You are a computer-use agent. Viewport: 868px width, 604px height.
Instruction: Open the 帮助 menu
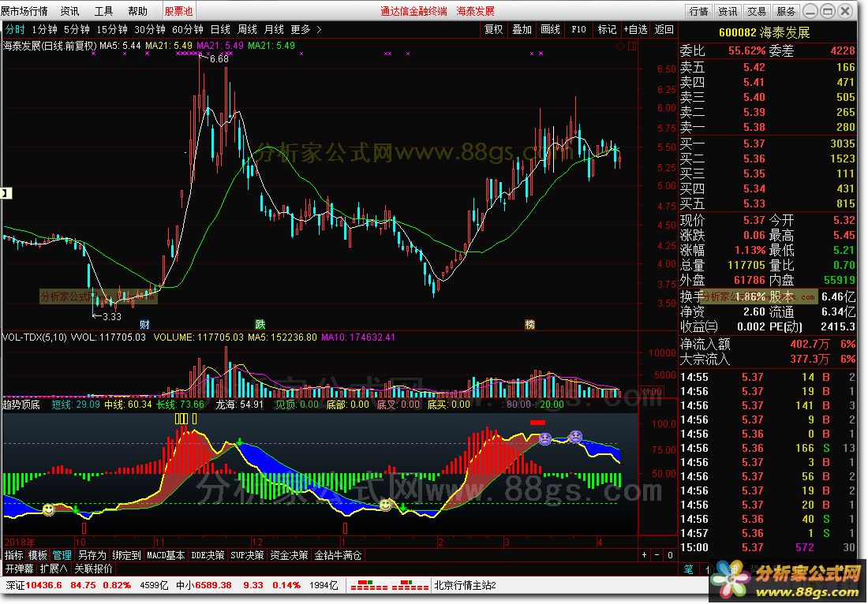pyautogui.click(x=137, y=11)
